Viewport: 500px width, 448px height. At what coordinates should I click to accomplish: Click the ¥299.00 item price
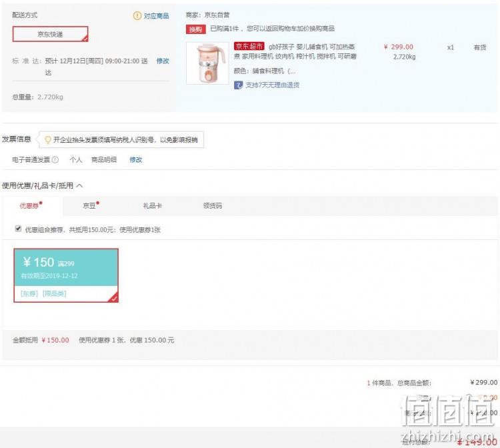399,47
